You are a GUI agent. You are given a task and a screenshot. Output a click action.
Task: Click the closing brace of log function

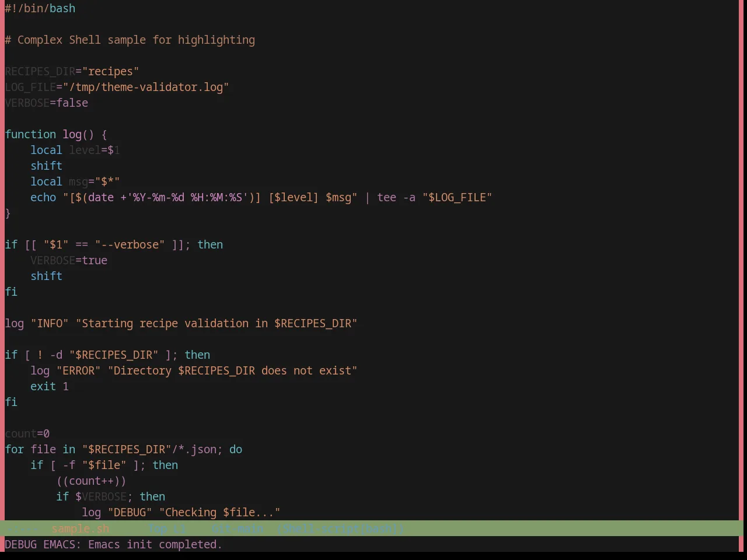(8, 213)
